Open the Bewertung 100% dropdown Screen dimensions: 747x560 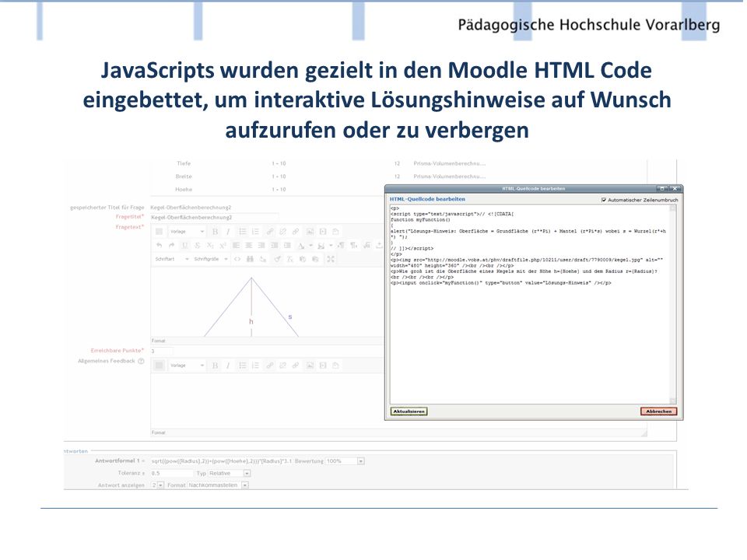345,461
